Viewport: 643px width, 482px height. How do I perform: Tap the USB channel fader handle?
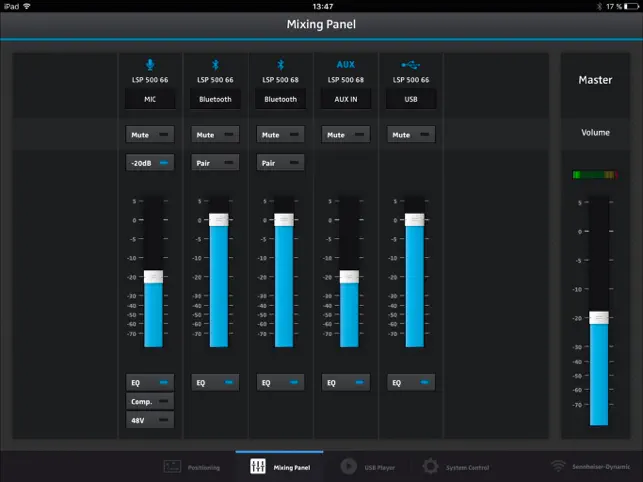click(415, 220)
